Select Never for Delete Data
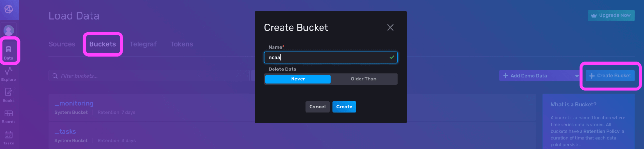 pyautogui.click(x=298, y=79)
